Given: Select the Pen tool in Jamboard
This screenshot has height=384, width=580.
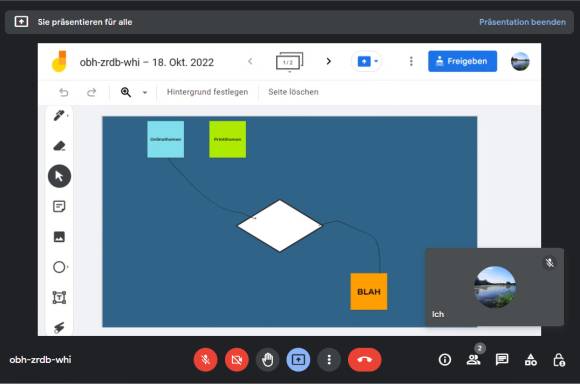Looking at the screenshot, I should [59, 116].
